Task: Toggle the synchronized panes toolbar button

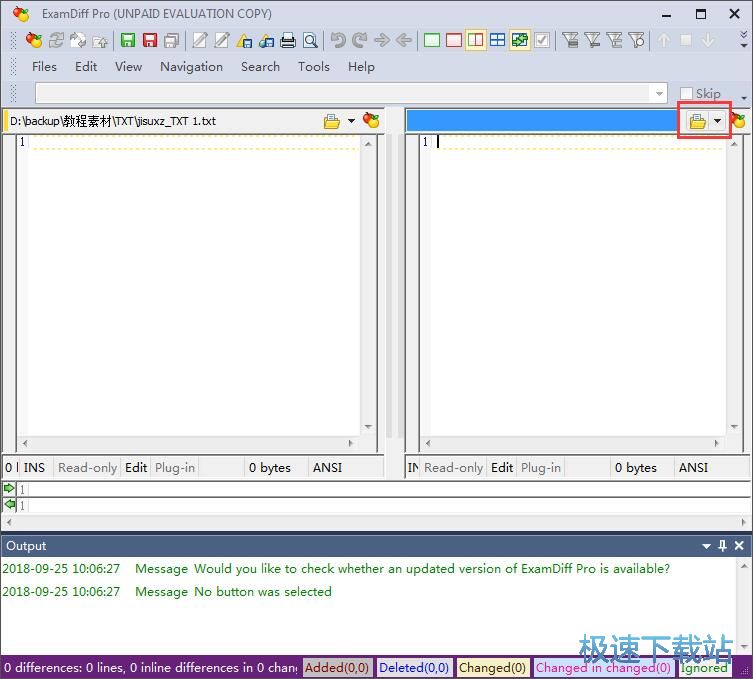Action: (519, 40)
